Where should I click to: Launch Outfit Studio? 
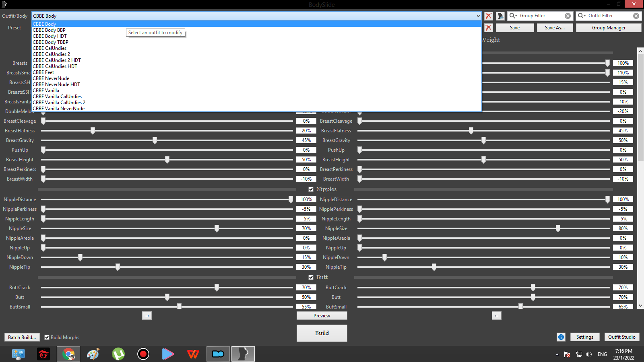click(621, 337)
